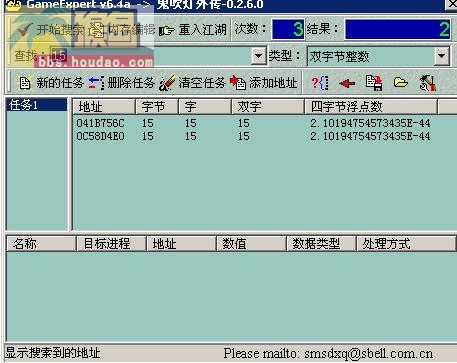This screenshot has height=363, width=457.
Task: Open the 查找 search value dropdown
Action: point(258,56)
